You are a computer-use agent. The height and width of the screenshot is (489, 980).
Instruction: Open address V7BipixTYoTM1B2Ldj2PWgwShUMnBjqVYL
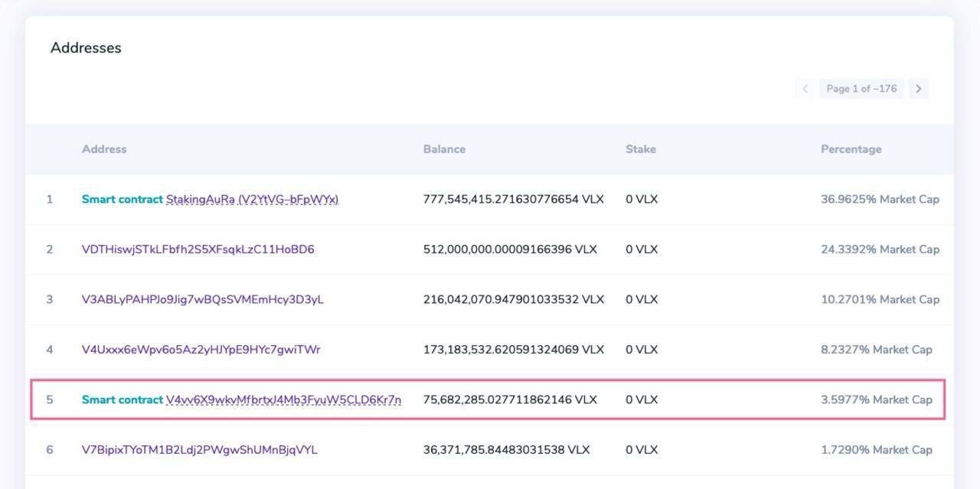[x=199, y=450]
